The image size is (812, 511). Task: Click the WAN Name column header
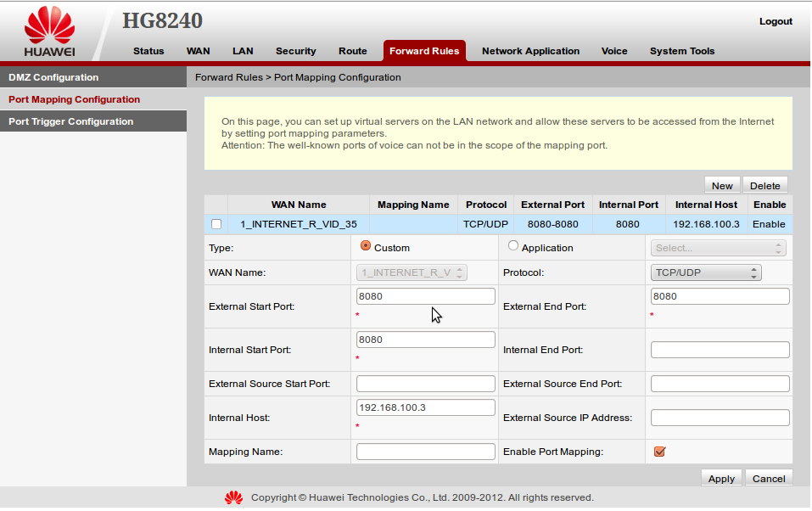coord(299,205)
